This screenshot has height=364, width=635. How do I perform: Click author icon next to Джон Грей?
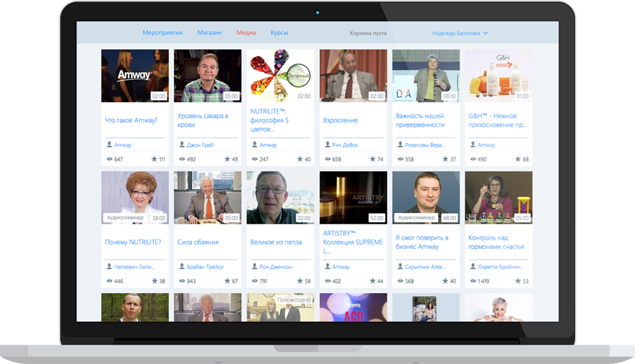tap(182, 144)
